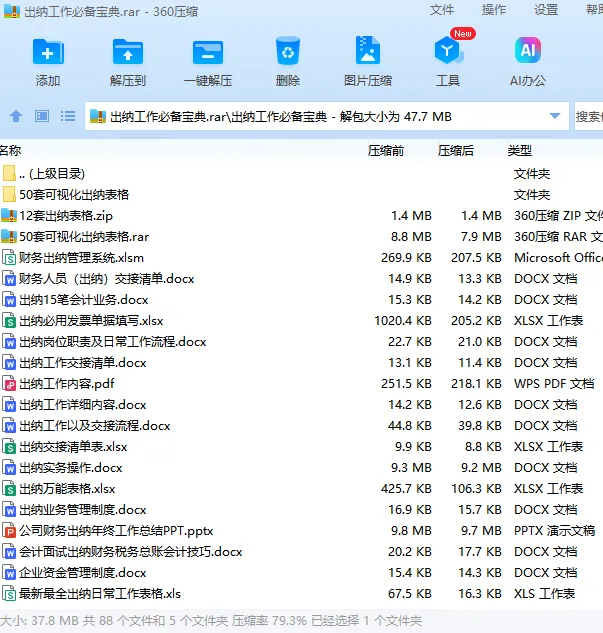Click the PDF icon for 出纳工作内容.pdf
This screenshot has width=603, height=633.
pyautogui.click(x=9, y=384)
